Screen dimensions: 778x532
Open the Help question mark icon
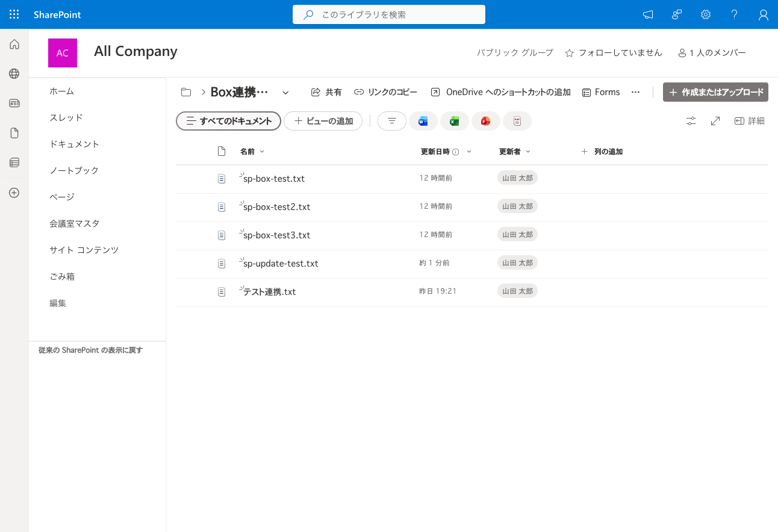pyautogui.click(x=735, y=14)
